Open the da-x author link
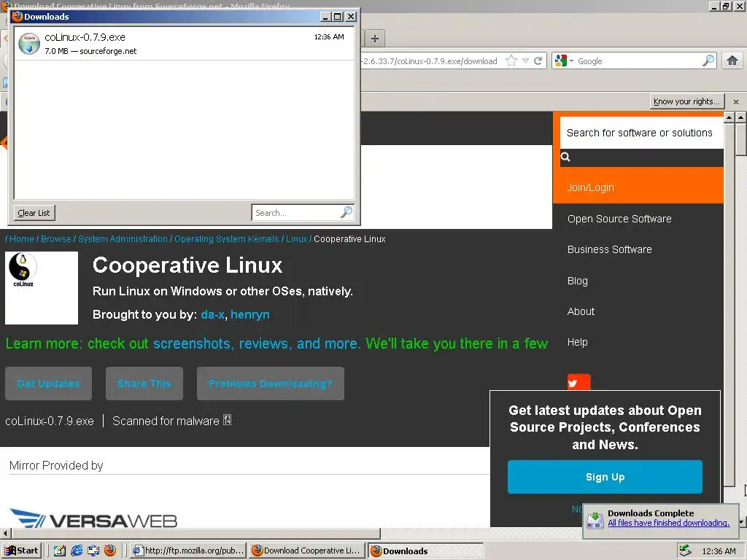 (212, 315)
